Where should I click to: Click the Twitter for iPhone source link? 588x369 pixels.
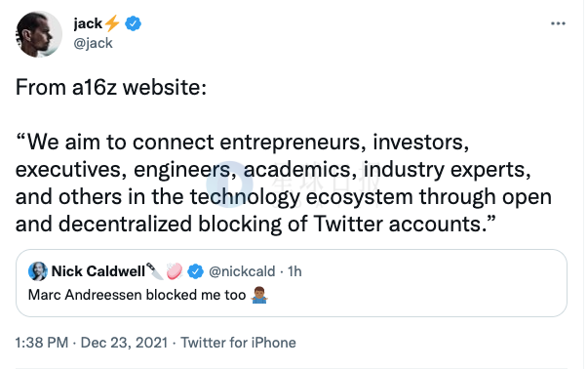pos(238,343)
